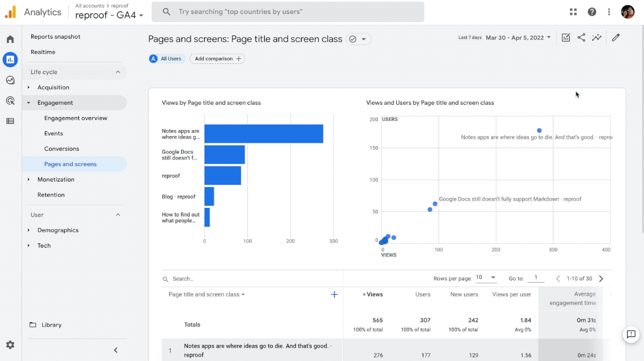Open the Events report
Screen dimensions: 644x361
54,133
